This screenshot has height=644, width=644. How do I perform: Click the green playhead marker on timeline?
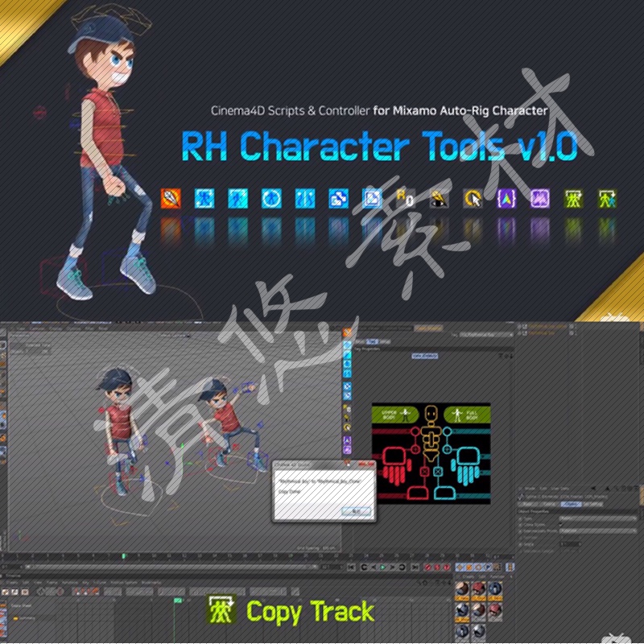(124, 556)
